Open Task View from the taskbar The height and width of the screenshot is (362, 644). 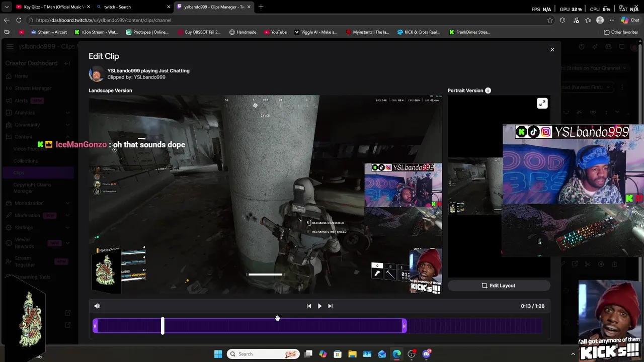pos(308,354)
